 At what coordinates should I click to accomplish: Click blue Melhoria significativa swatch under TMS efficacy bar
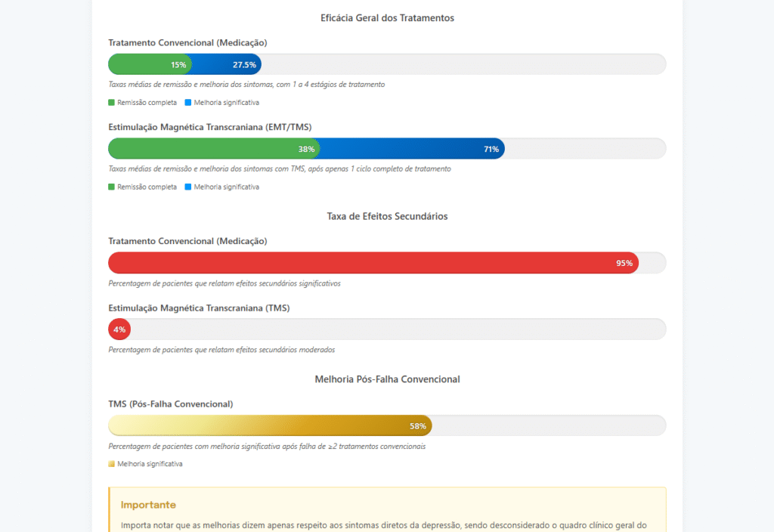click(188, 187)
